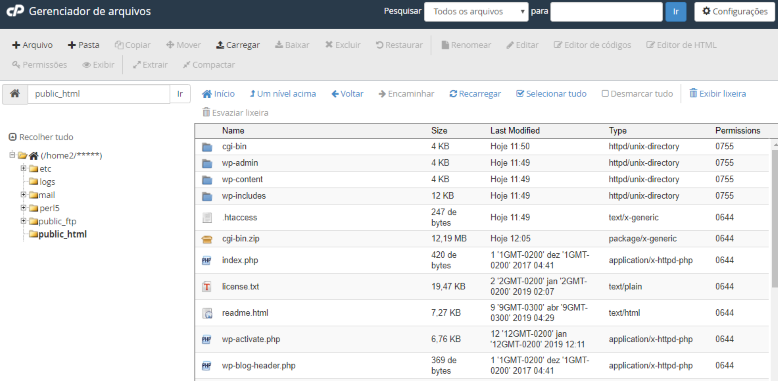The image size is (778, 381).
Task: Expand the etc folder node
Action: pyautogui.click(x=23, y=168)
